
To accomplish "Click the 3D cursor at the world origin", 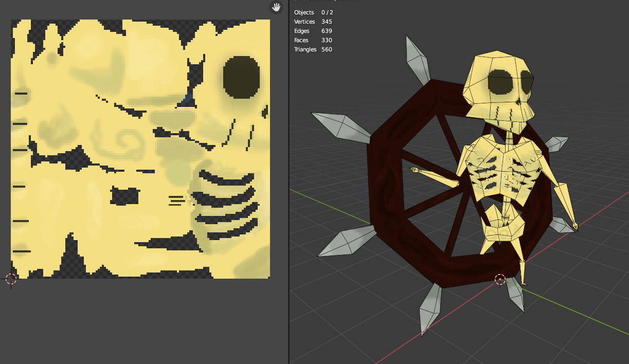I will coord(499,279).
